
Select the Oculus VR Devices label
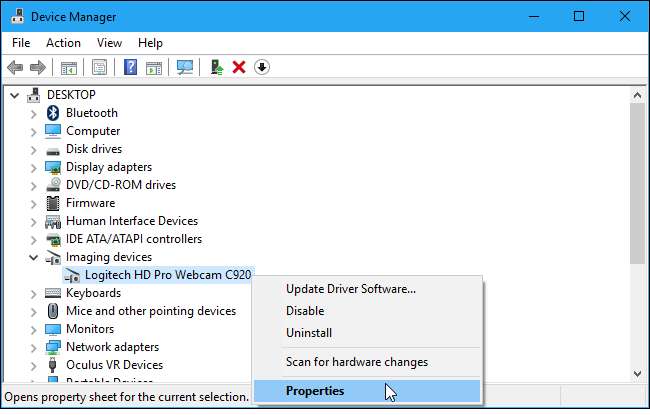tap(114, 365)
